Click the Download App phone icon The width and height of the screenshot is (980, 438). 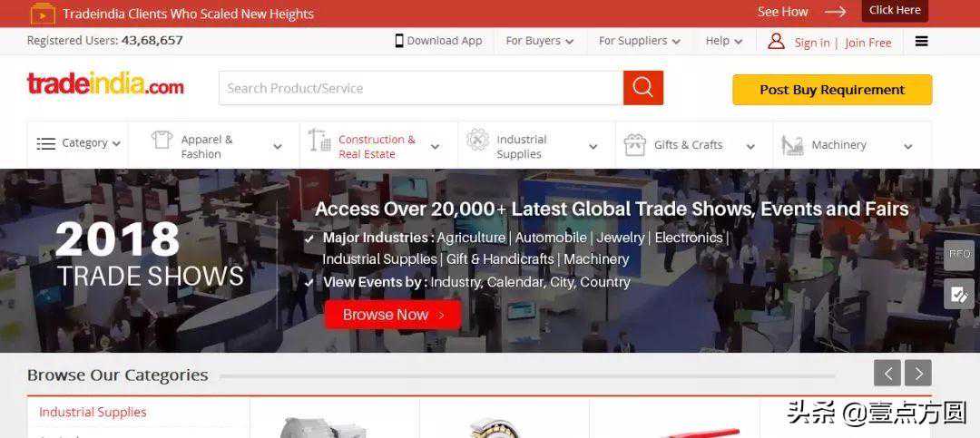pos(399,41)
